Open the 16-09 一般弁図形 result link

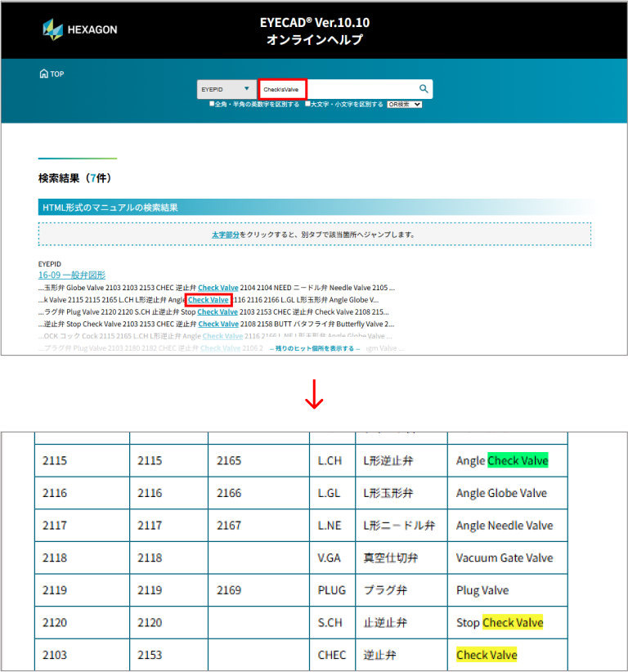click(72, 276)
